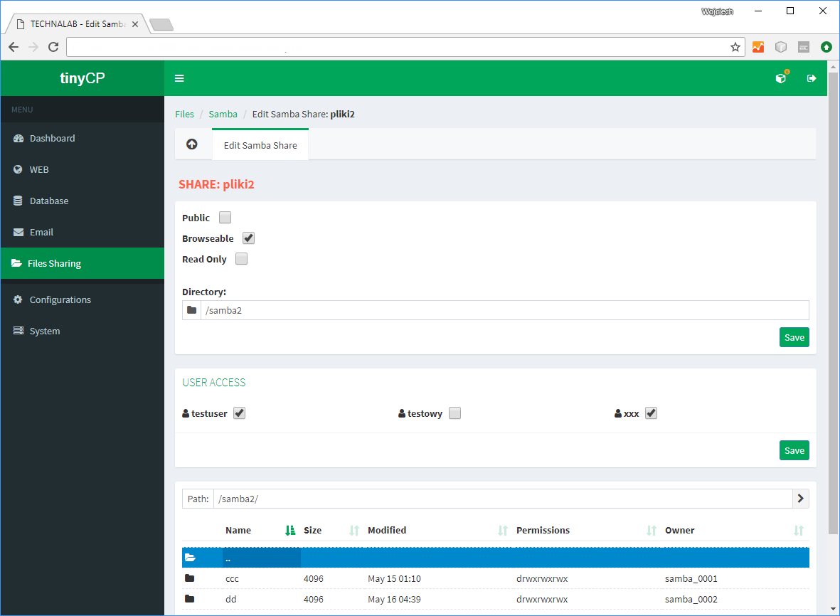Open WEB section in sidebar
Viewport: 840px width, 616px height.
tap(83, 169)
